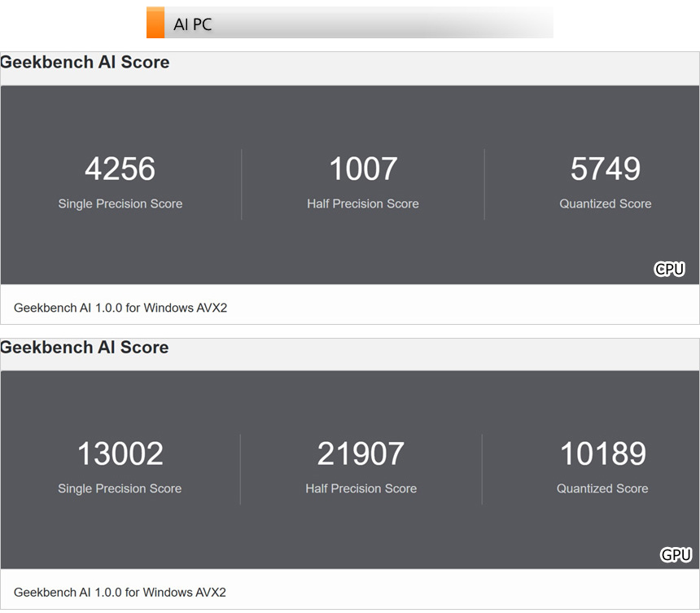This screenshot has width=700, height=613.
Task: Select Half Precision Score label under 1007
Action: pyautogui.click(x=363, y=204)
